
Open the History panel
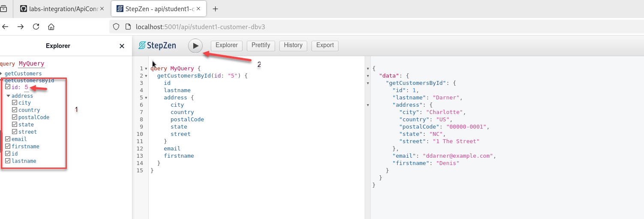click(293, 45)
